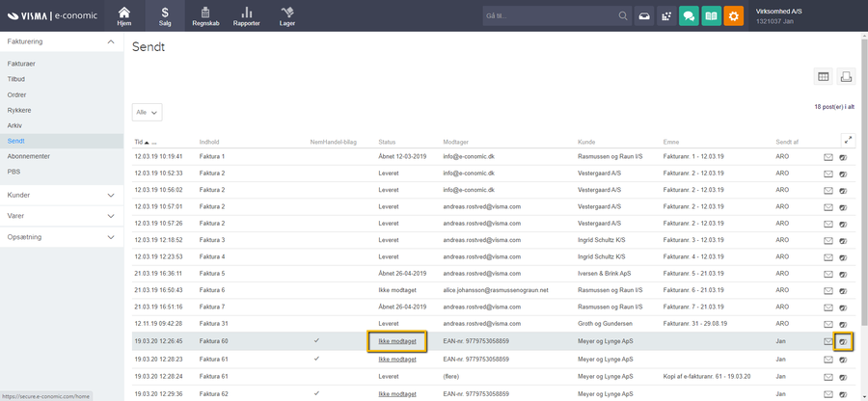Image resolution: width=868 pixels, height=401 pixels.
Task: Click the printer icon above the list
Action: point(846,77)
